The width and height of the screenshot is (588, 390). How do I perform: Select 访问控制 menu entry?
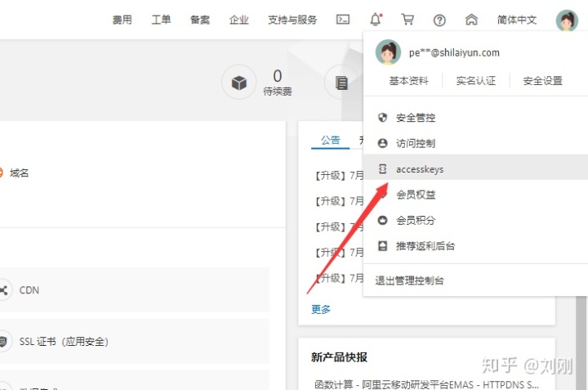(475, 143)
